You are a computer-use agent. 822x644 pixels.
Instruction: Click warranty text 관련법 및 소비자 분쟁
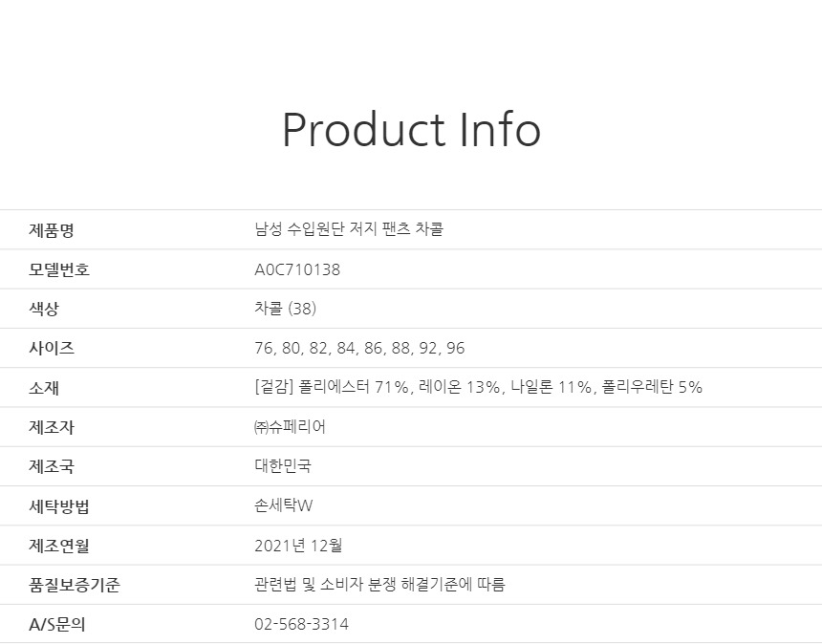(325, 584)
